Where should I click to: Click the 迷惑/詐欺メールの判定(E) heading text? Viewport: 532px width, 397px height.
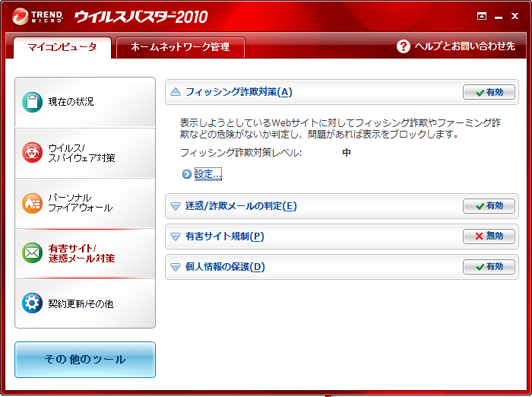[241, 206]
